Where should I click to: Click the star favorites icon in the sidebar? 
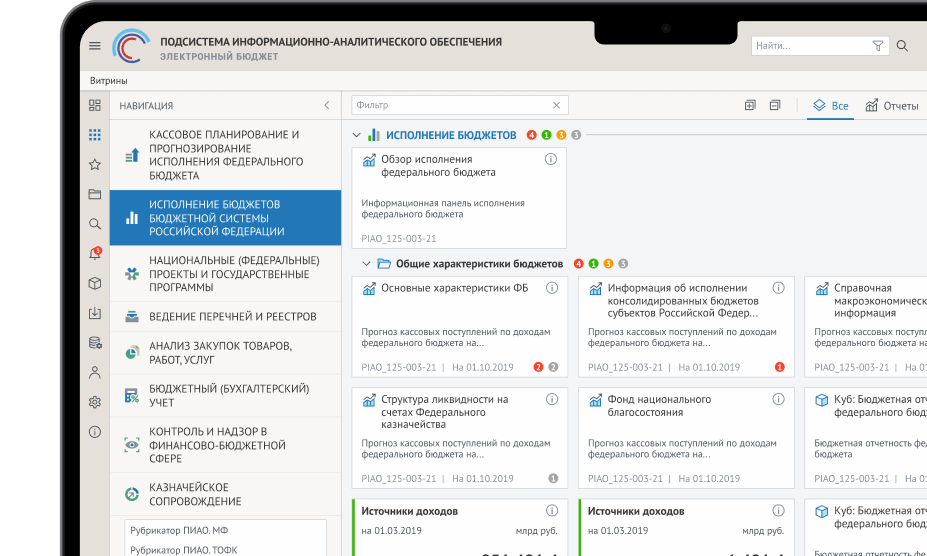[x=95, y=165]
